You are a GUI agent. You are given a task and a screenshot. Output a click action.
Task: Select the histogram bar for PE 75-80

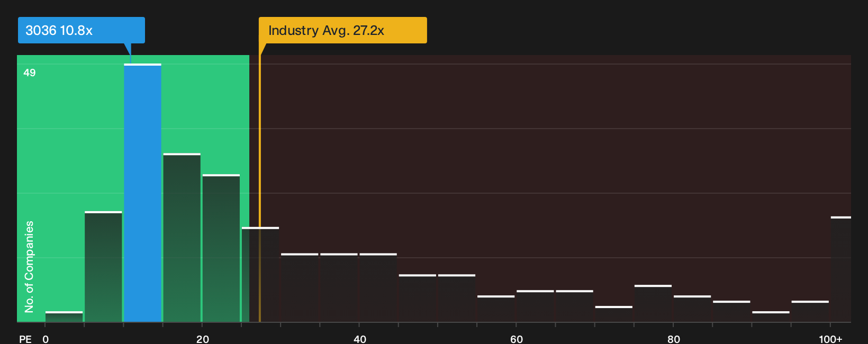[653, 303]
